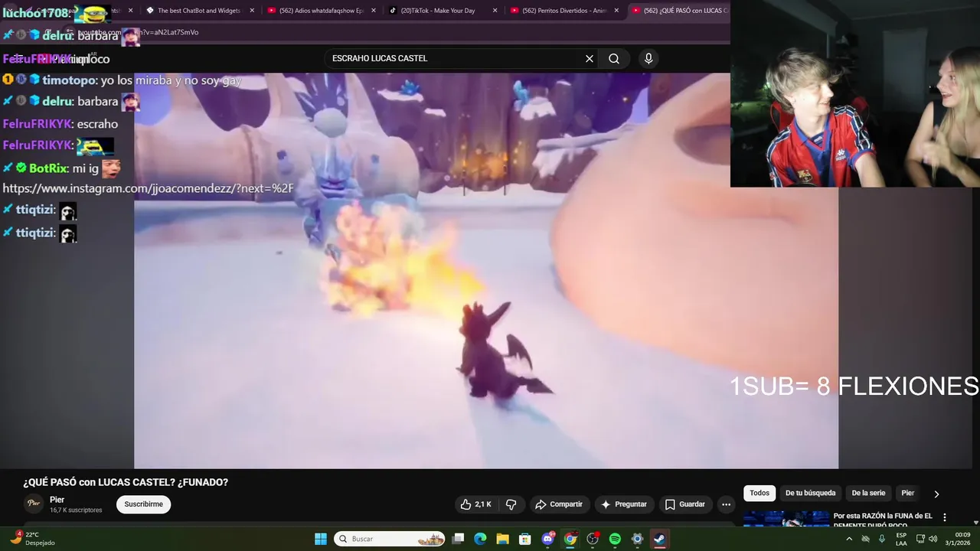Click the Suscribirme button
Viewport: 980px width, 551px height.
tap(143, 504)
